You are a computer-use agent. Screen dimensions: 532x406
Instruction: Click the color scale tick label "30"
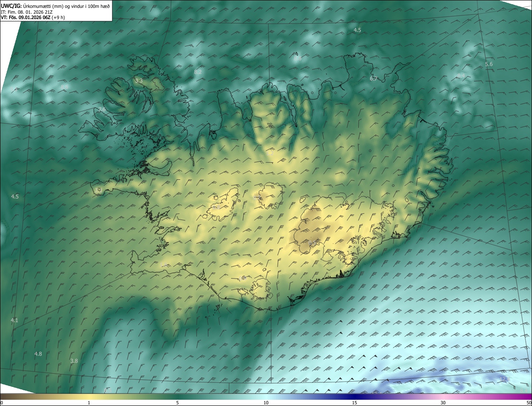click(x=443, y=403)
